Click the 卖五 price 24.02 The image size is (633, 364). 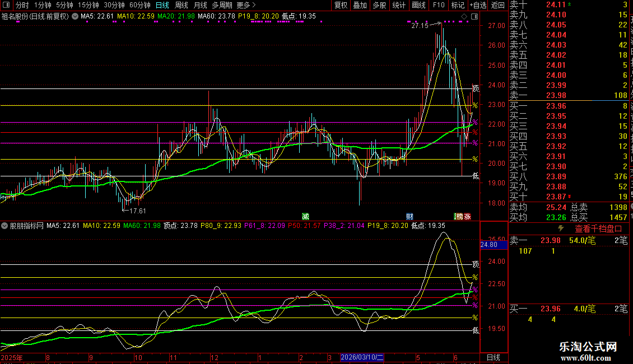pos(556,55)
